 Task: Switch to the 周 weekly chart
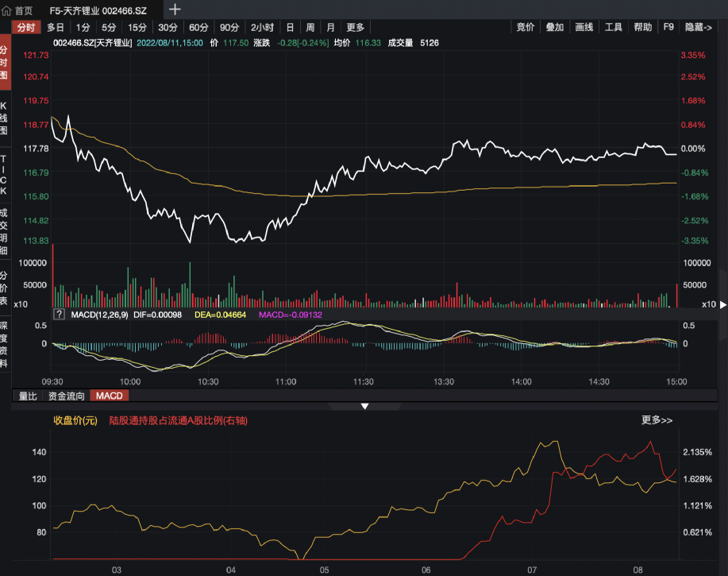click(310, 27)
